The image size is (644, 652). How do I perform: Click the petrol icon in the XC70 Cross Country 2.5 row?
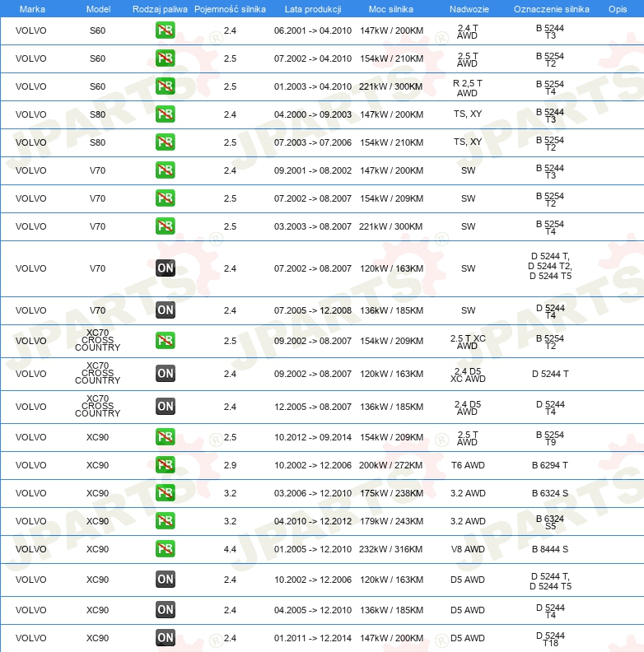166,341
